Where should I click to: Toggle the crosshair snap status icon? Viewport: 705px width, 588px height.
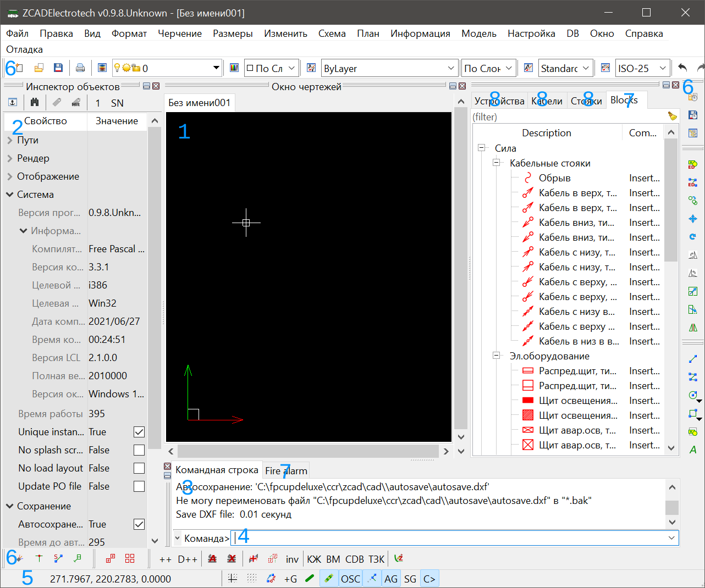click(x=233, y=578)
